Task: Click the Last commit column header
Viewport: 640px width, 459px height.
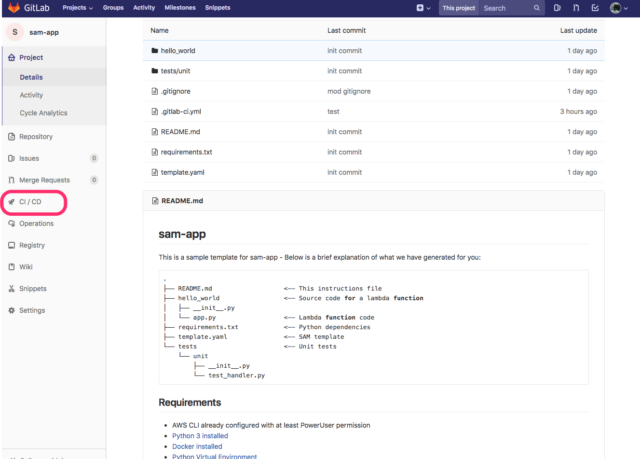Action: (x=347, y=31)
